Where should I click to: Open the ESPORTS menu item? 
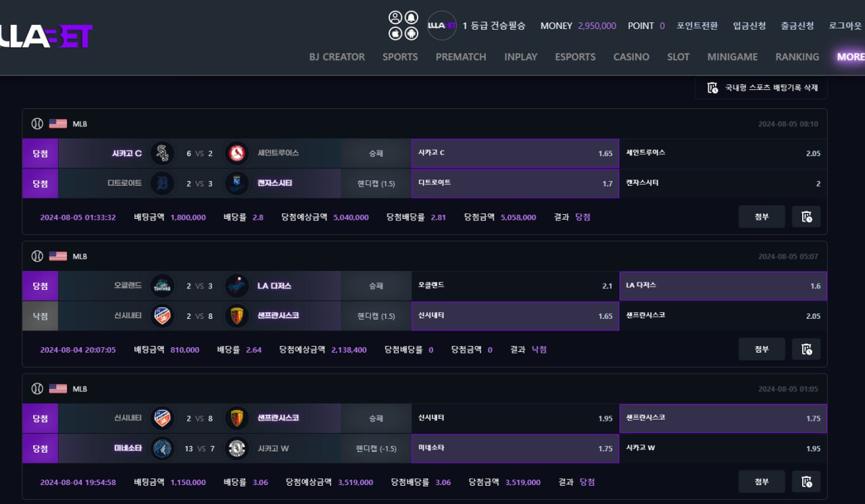click(576, 57)
